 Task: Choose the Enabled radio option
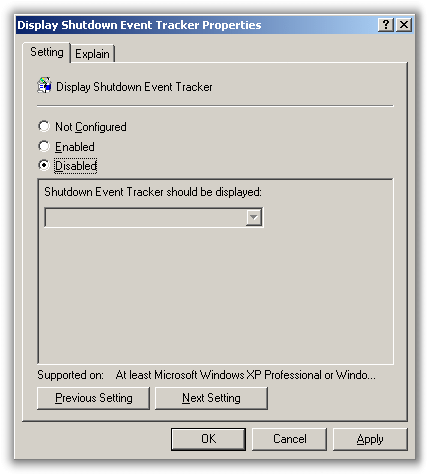(x=44, y=146)
